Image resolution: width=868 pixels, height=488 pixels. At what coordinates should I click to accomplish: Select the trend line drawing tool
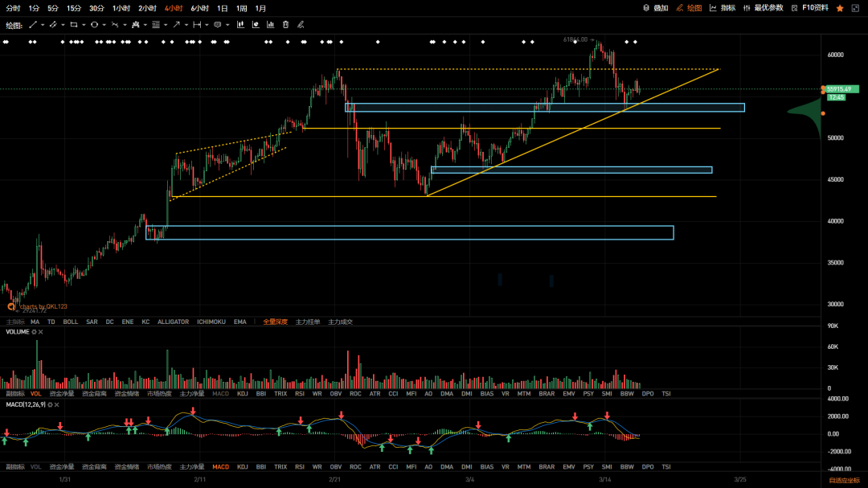[33, 25]
